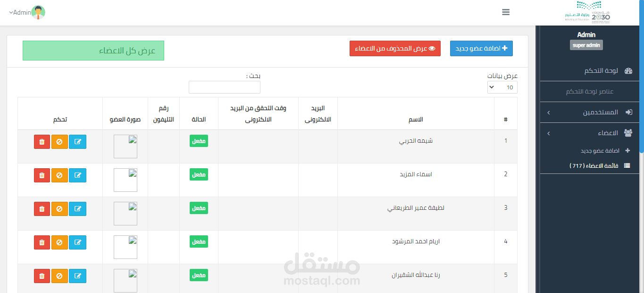Click the name رنا عبدالله الشقيران

pyautogui.click(x=416, y=275)
